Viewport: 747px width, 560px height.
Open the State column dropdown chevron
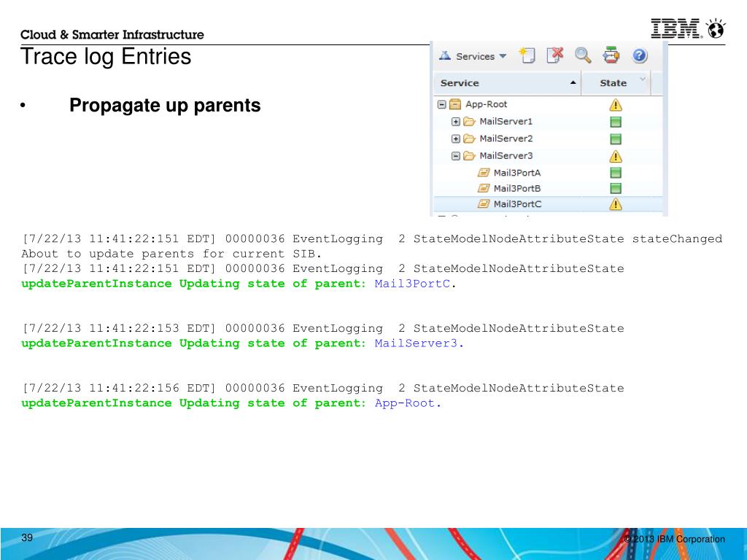pos(643,79)
